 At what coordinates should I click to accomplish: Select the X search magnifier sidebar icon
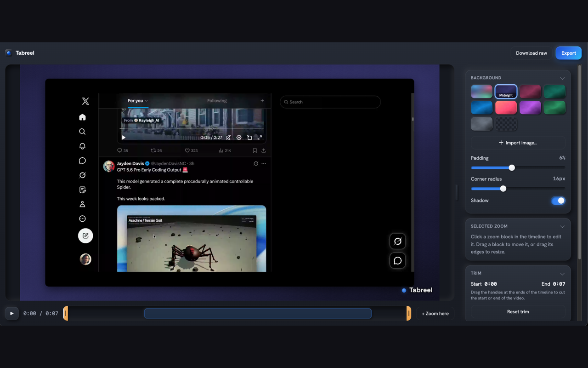[82, 132]
